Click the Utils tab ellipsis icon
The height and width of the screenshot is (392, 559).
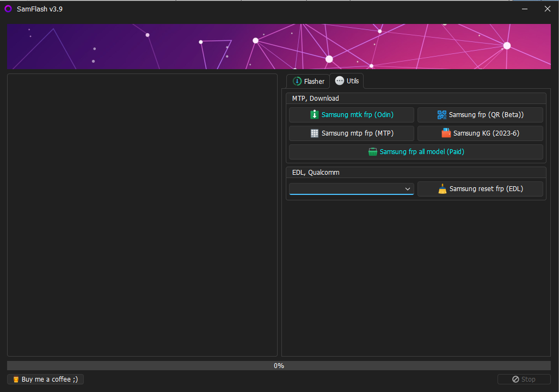point(340,81)
